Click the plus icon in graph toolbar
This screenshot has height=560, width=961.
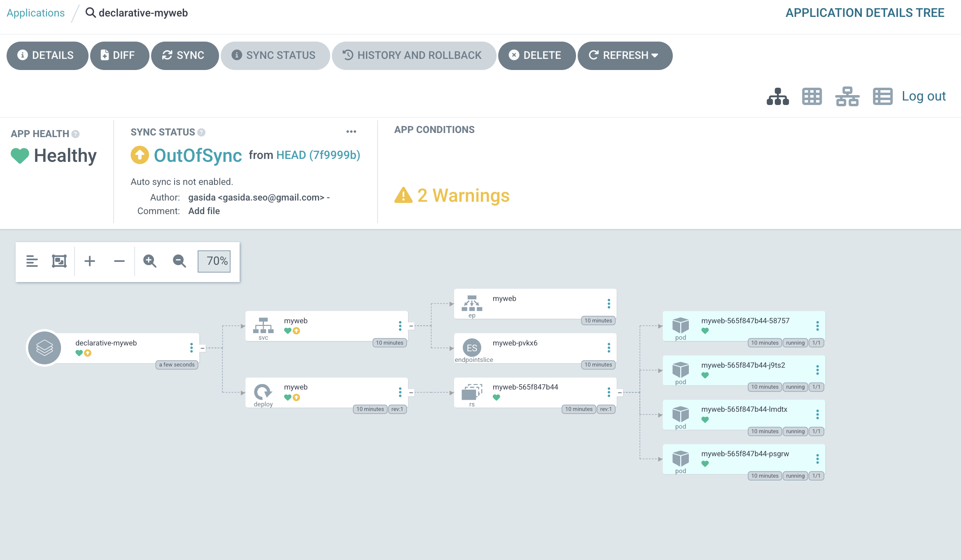click(90, 261)
